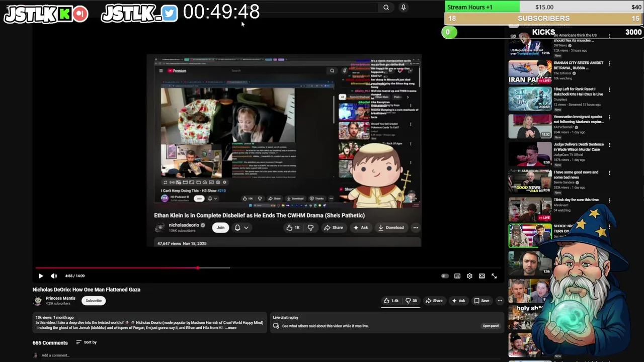
Task: Open options menu for 'IRANIAN CITY SEIZED' video
Action: point(609,63)
